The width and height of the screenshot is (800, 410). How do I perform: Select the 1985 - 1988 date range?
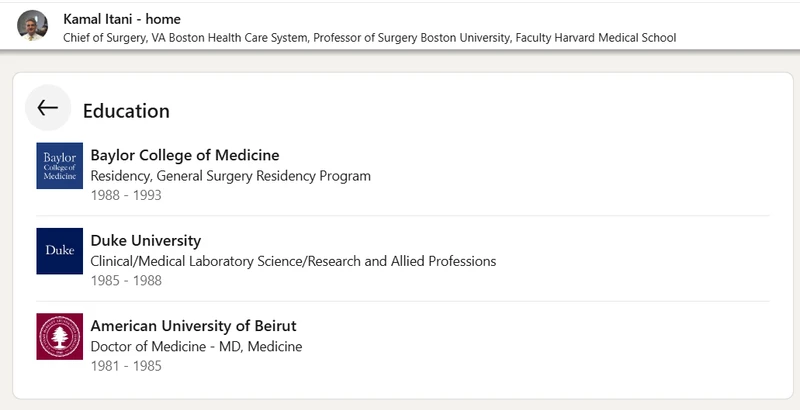point(125,281)
